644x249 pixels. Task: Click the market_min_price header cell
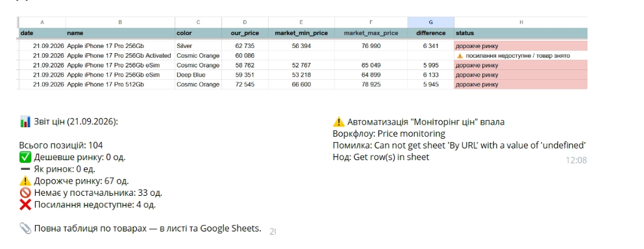click(301, 33)
